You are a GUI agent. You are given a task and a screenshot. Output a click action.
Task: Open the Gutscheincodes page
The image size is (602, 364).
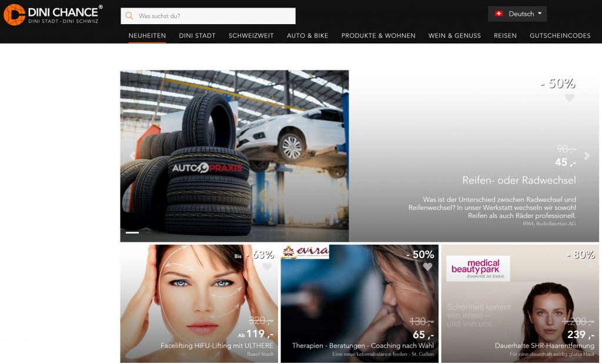(x=560, y=36)
